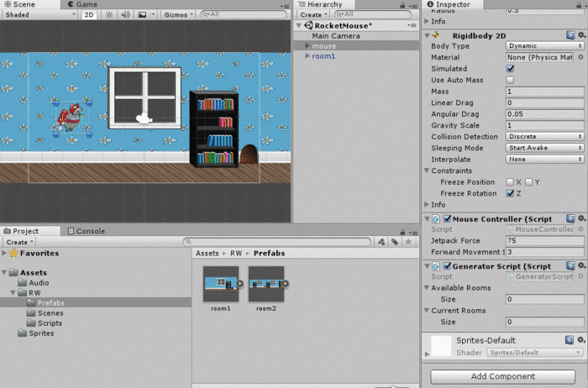
Task: Expand the mouse object in Hierarchy
Action: (x=307, y=45)
